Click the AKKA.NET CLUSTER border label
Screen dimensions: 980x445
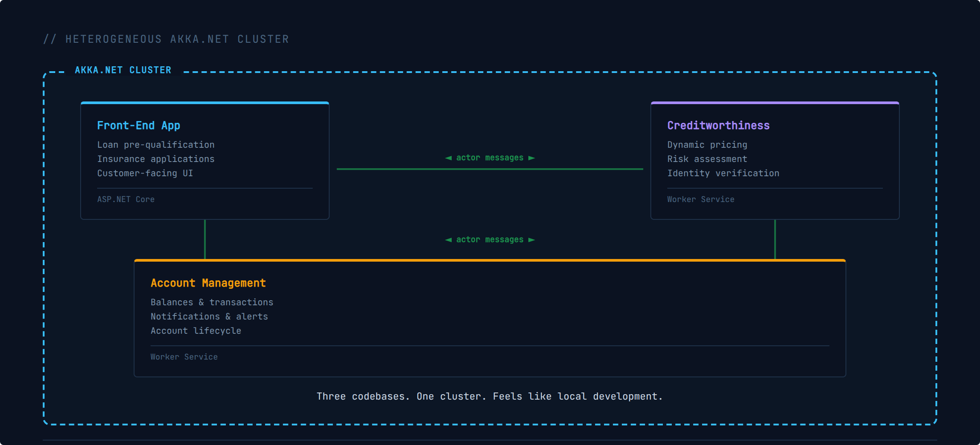pyautogui.click(x=123, y=70)
